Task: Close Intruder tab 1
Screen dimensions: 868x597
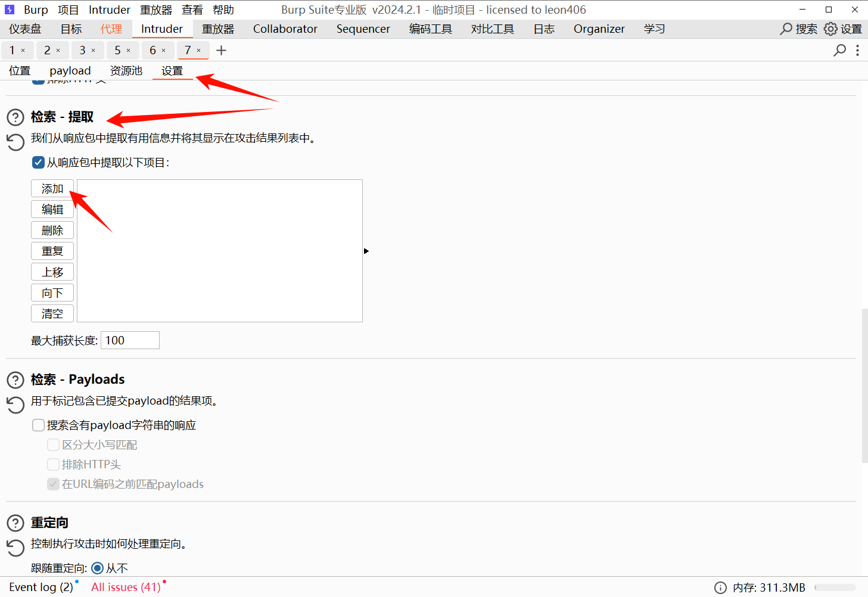Action: click(23, 51)
